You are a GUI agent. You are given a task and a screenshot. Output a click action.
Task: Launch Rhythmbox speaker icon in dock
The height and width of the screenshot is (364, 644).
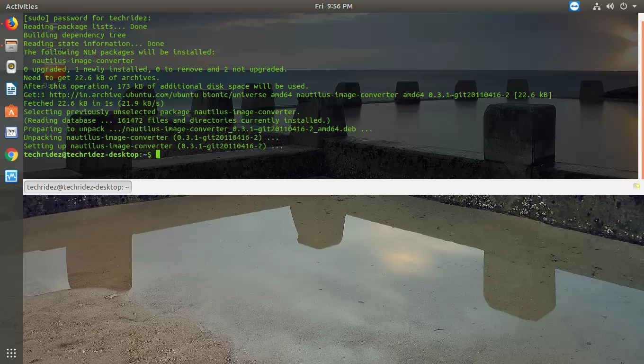[11, 67]
